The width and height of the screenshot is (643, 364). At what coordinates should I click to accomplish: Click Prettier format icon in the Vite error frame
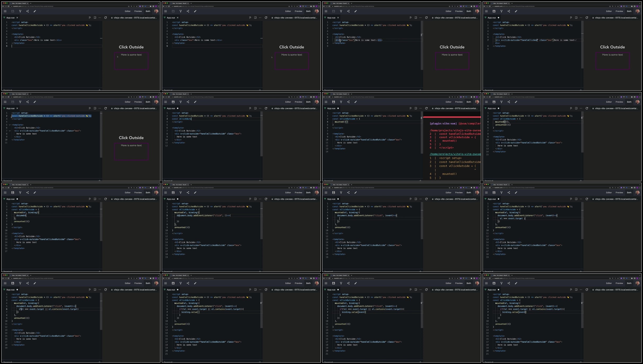coord(410,108)
